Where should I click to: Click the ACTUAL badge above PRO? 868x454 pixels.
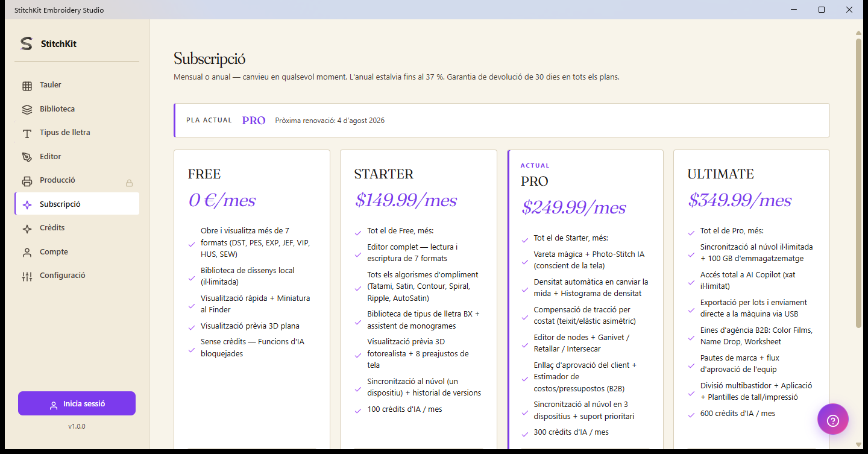point(535,166)
